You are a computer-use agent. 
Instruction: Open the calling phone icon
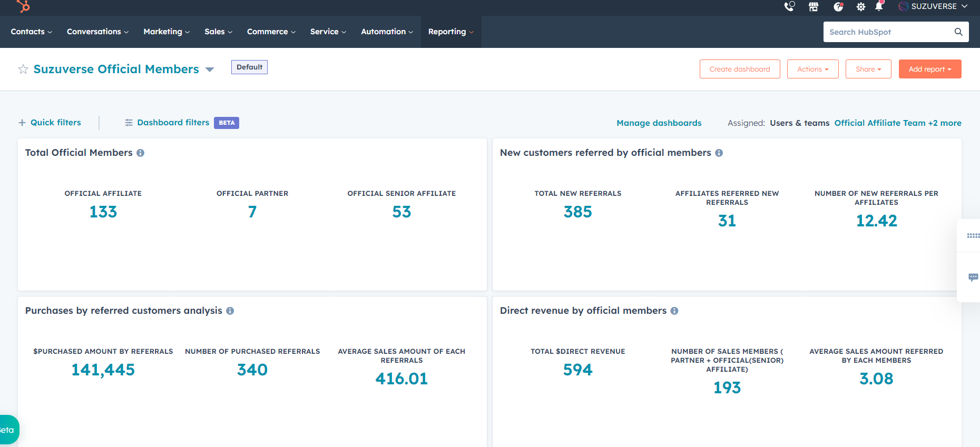789,6
